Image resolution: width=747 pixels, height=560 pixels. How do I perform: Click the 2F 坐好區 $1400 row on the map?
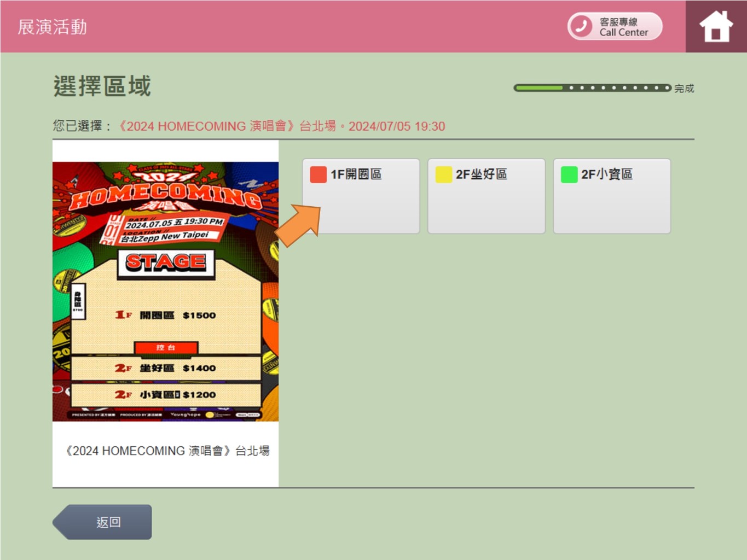pos(166,368)
